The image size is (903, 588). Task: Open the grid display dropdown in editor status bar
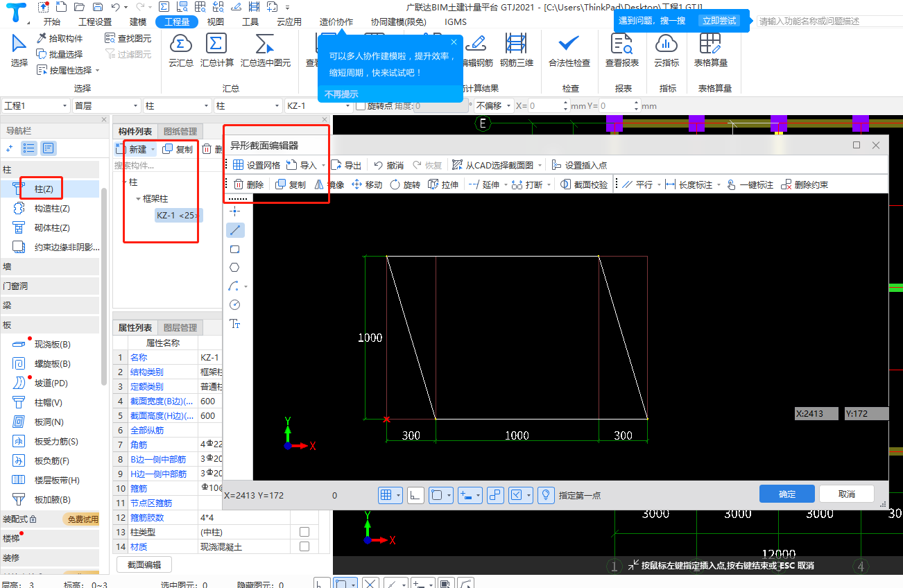(x=398, y=495)
